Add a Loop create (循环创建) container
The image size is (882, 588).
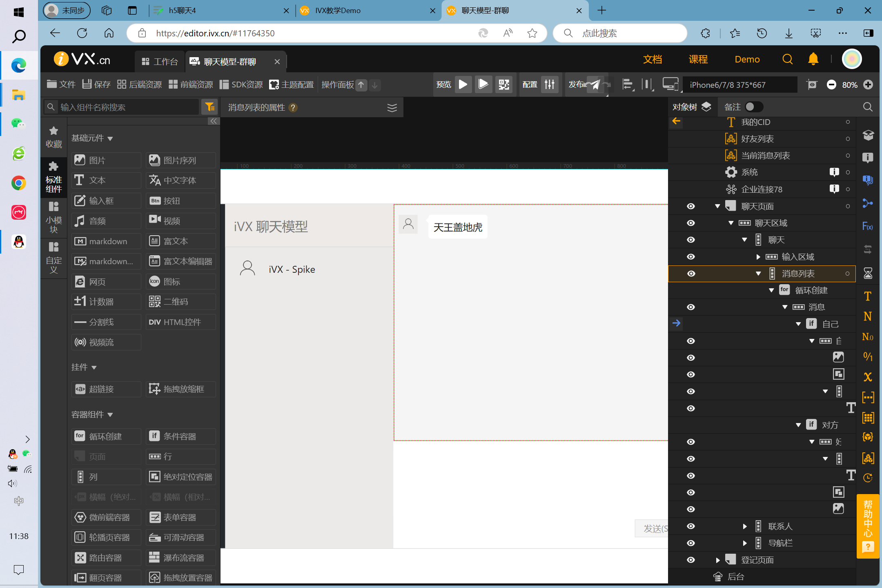tap(106, 436)
